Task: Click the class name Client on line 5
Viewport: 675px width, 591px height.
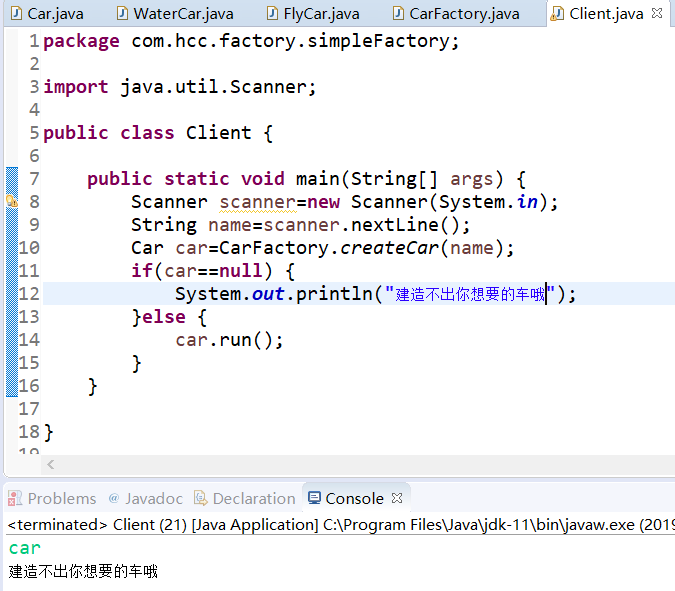Action: coord(218,133)
